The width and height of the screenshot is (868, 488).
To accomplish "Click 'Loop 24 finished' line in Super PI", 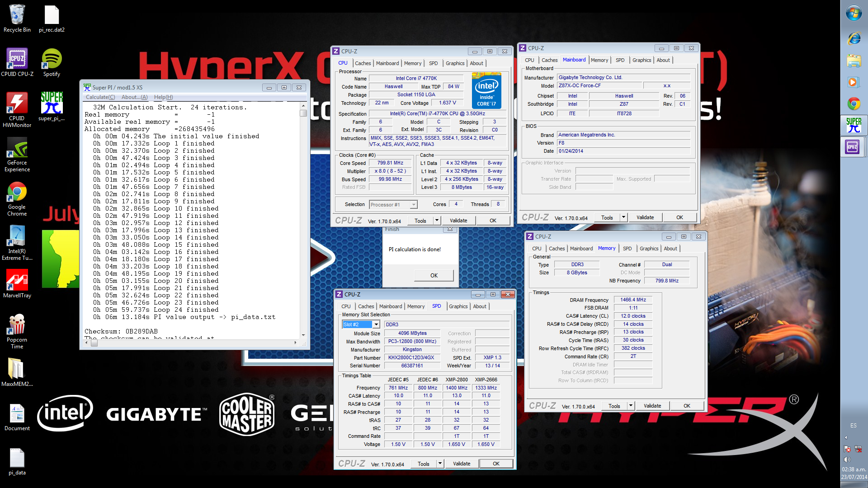I will (x=156, y=310).
